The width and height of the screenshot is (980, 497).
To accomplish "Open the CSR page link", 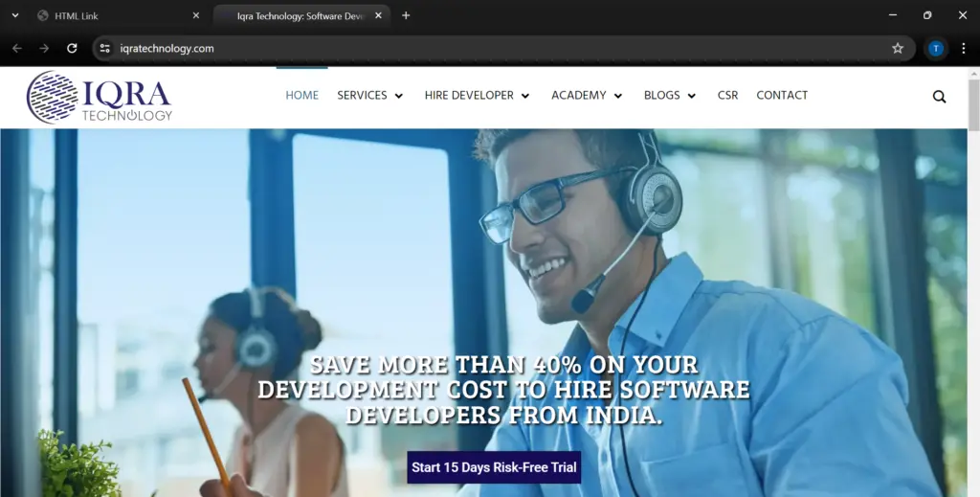I will 727,95.
